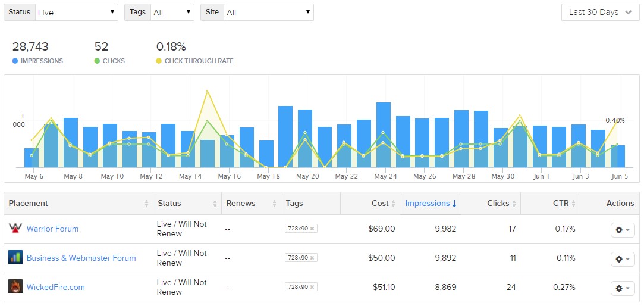Click the Warrior Forum logo icon
This screenshot has height=306, width=644.
point(15,229)
